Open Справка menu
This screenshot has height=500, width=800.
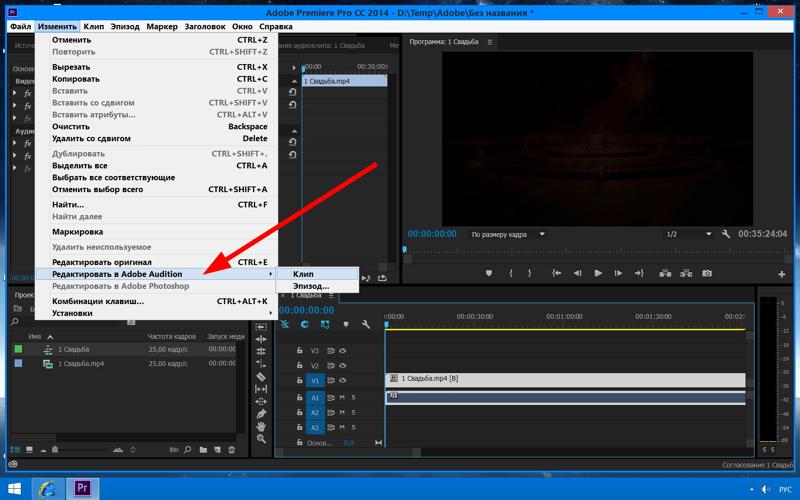tap(276, 26)
